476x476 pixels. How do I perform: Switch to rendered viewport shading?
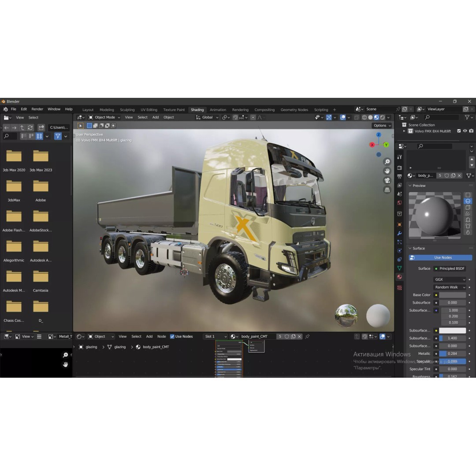coord(383,118)
